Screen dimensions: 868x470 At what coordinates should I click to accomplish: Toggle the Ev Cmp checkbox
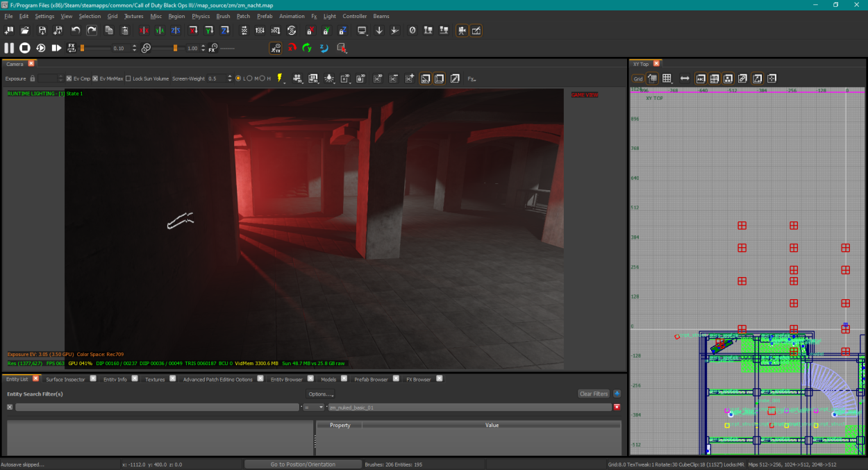(x=69, y=78)
